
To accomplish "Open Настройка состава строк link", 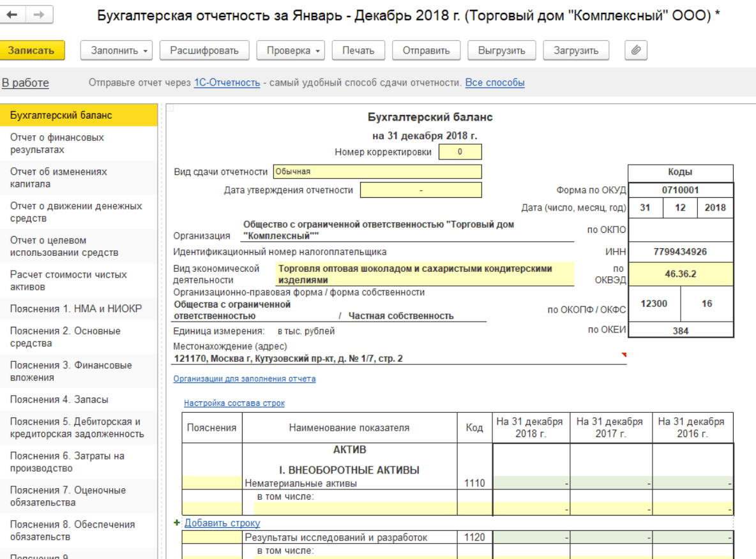I will [x=234, y=403].
